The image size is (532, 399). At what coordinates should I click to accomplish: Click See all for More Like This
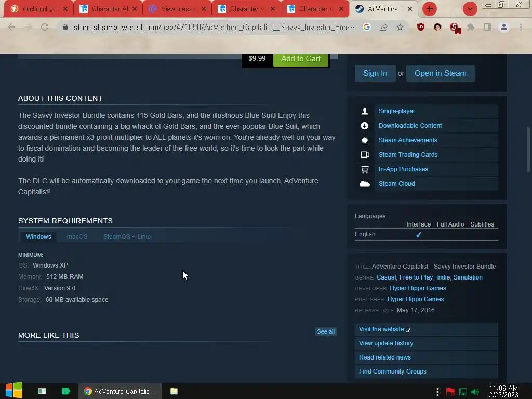pos(326,331)
